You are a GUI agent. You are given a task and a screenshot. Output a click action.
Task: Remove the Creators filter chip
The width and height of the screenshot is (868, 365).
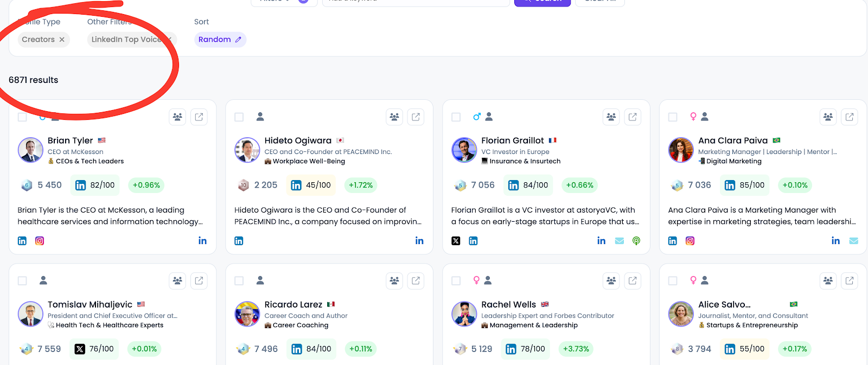pos(62,40)
